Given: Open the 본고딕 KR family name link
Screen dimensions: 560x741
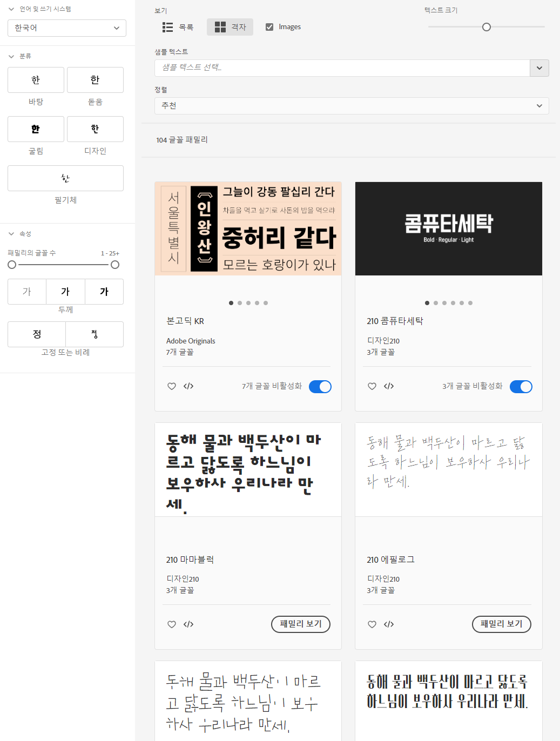Looking at the screenshot, I should pyautogui.click(x=185, y=321).
